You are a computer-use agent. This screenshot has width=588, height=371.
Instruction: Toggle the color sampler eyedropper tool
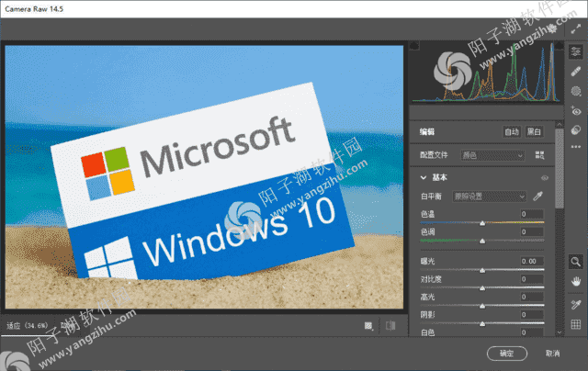[x=576, y=305]
